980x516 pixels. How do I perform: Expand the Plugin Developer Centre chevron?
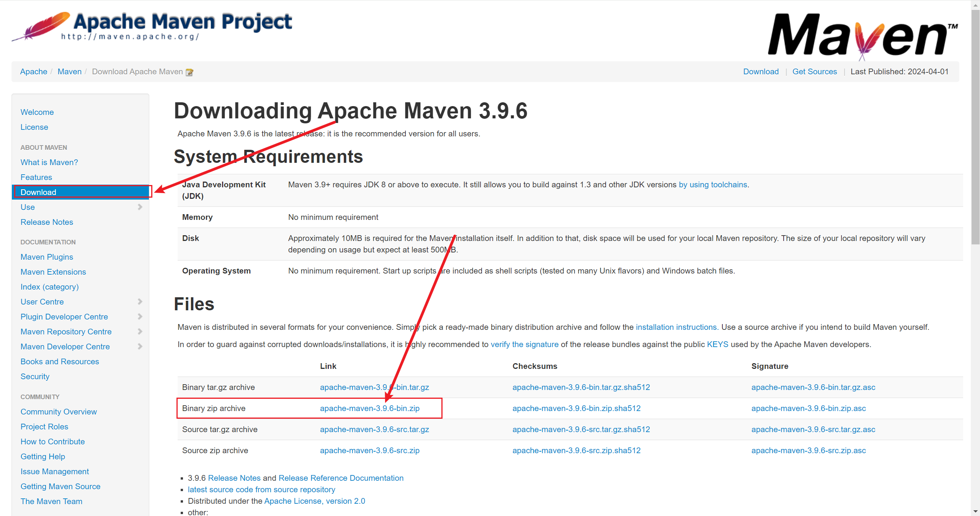[x=140, y=317]
